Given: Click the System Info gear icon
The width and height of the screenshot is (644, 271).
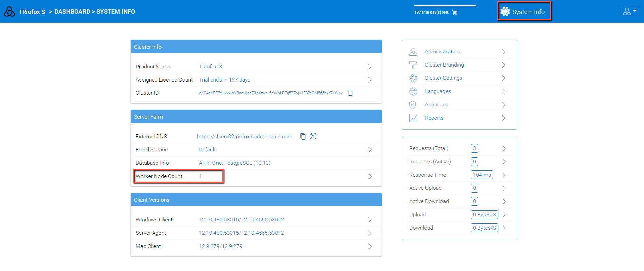Looking at the screenshot, I should pyautogui.click(x=505, y=12).
